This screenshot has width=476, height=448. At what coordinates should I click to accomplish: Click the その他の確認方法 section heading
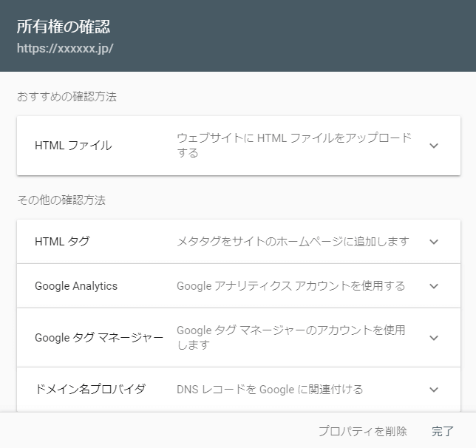click(61, 200)
